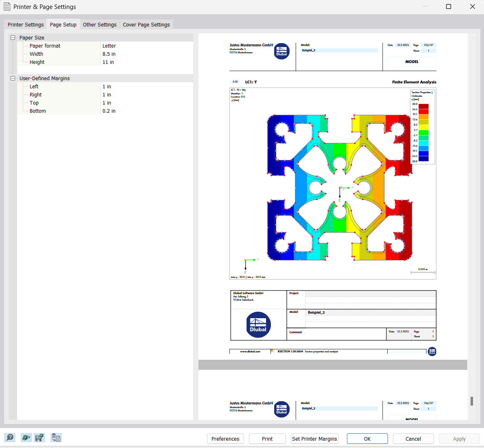This screenshot has width=484, height=448.
Task: Click the Apply button
Action: click(459, 439)
